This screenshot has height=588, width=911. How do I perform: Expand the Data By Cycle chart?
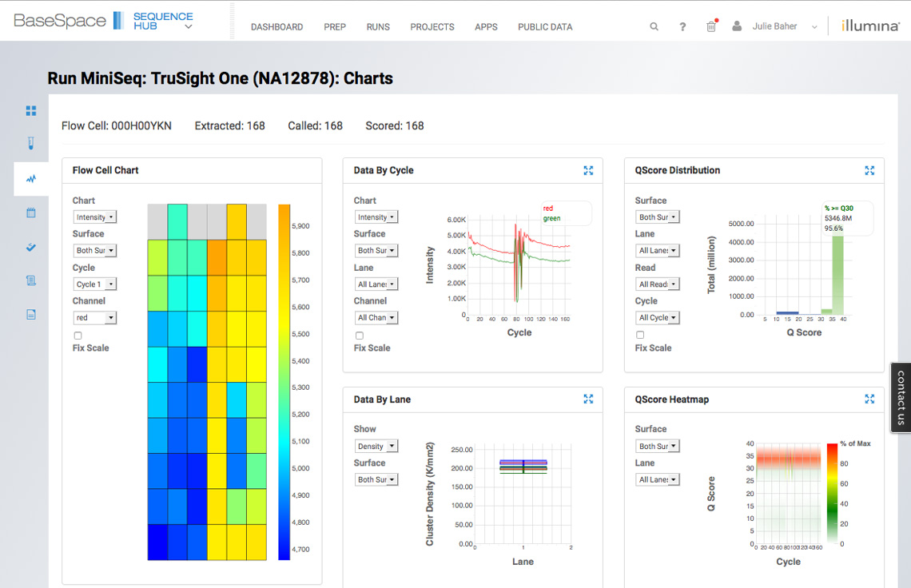[x=588, y=170]
